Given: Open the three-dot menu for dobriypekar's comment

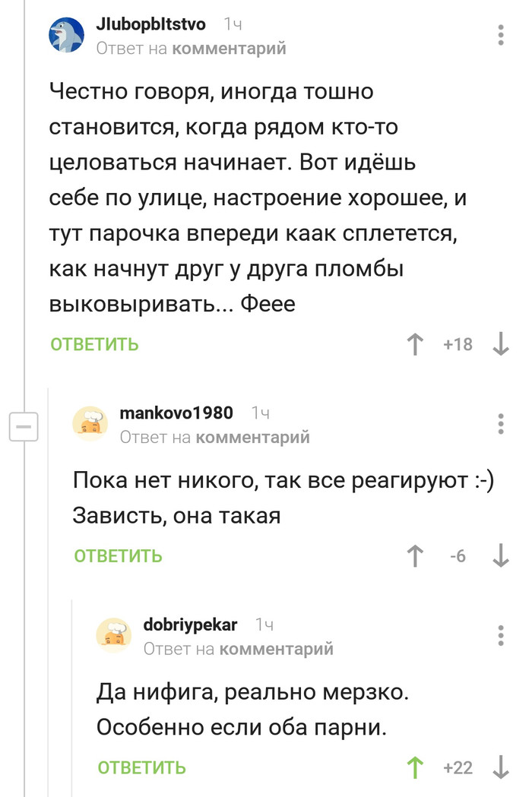Looking at the screenshot, I should pos(501,635).
